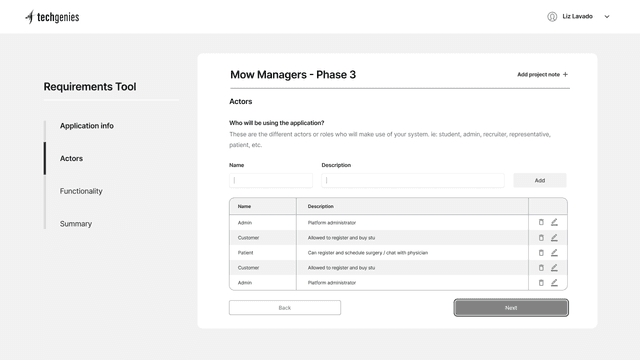Image resolution: width=640 pixels, height=360 pixels.
Task: Open the Summary step
Action: 76,224
